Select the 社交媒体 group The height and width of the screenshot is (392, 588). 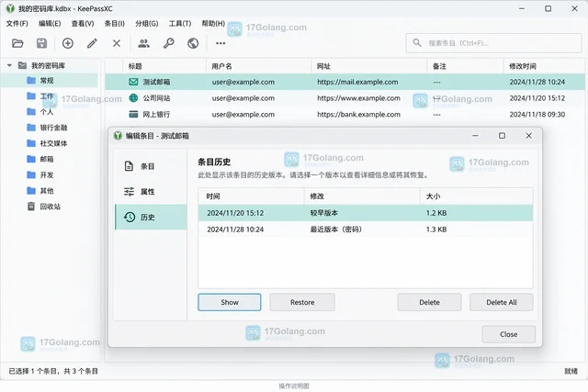(x=53, y=143)
